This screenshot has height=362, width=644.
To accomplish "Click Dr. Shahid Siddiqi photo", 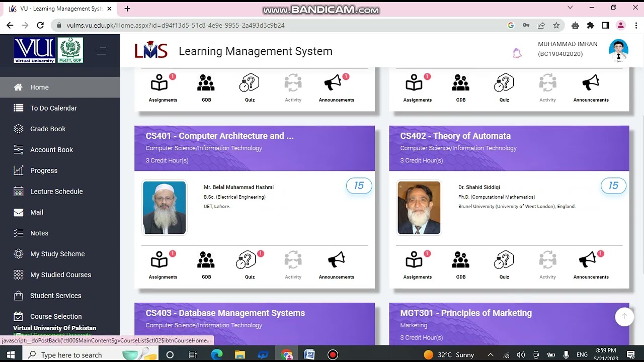I will [x=419, y=208].
